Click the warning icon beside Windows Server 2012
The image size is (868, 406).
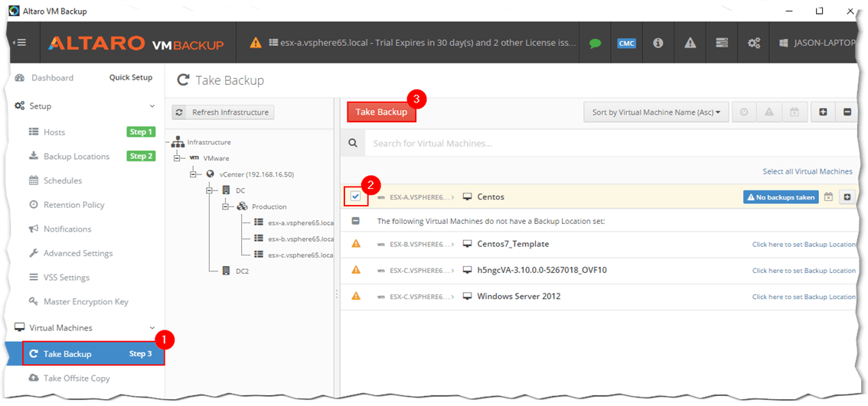click(356, 296)
